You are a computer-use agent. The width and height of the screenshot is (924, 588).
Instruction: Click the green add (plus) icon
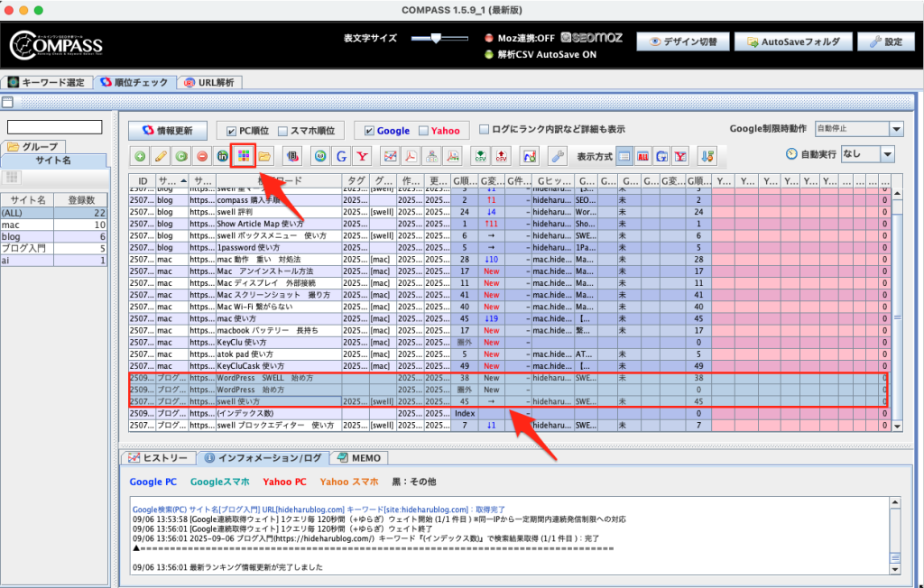141,156
